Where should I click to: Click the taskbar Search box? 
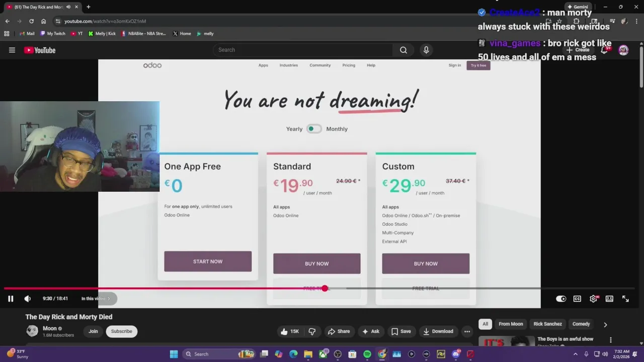click(x=219, y=354)
